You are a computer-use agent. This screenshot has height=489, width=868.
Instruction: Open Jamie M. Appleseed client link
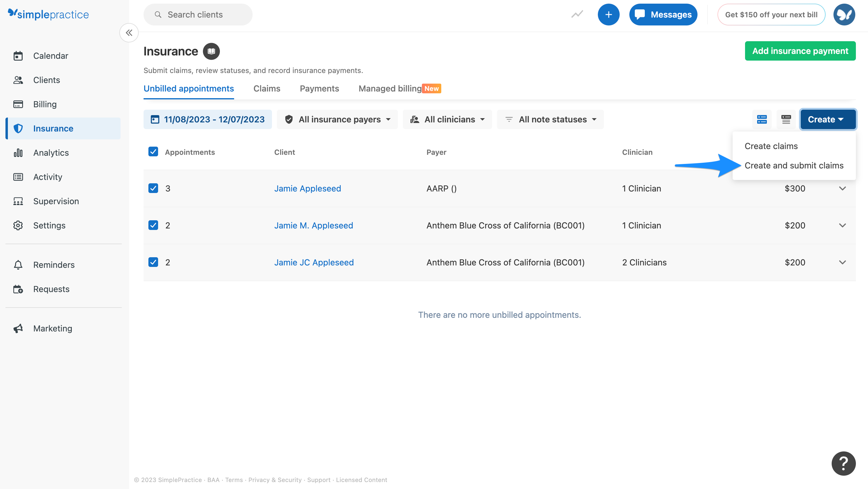[313, 225]
